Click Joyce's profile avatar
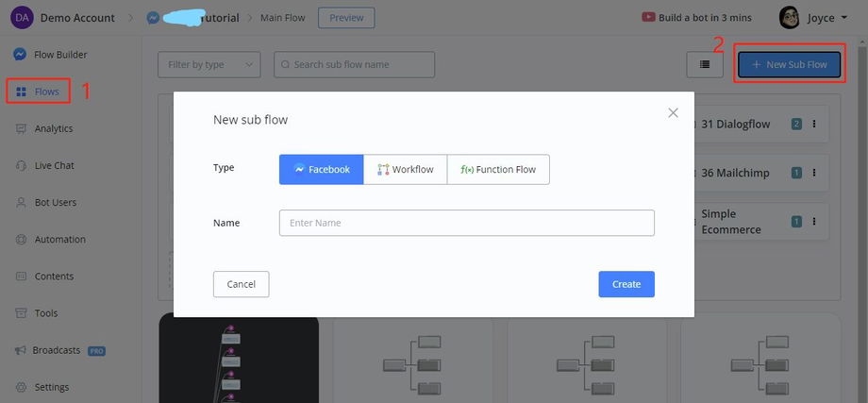This screenshot has width=868, height=403. click(789, 18)
